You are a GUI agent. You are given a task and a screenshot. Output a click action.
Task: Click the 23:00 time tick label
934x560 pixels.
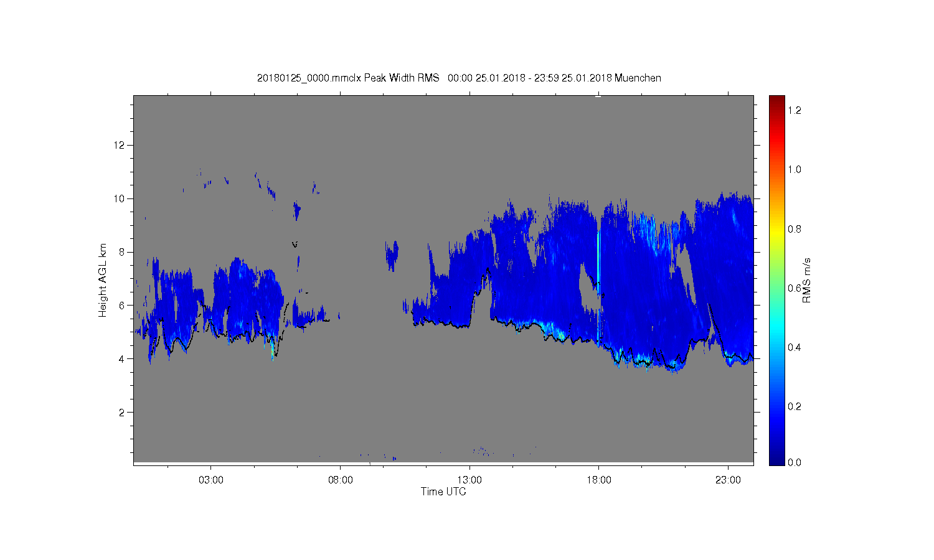(x=728, y=480)
